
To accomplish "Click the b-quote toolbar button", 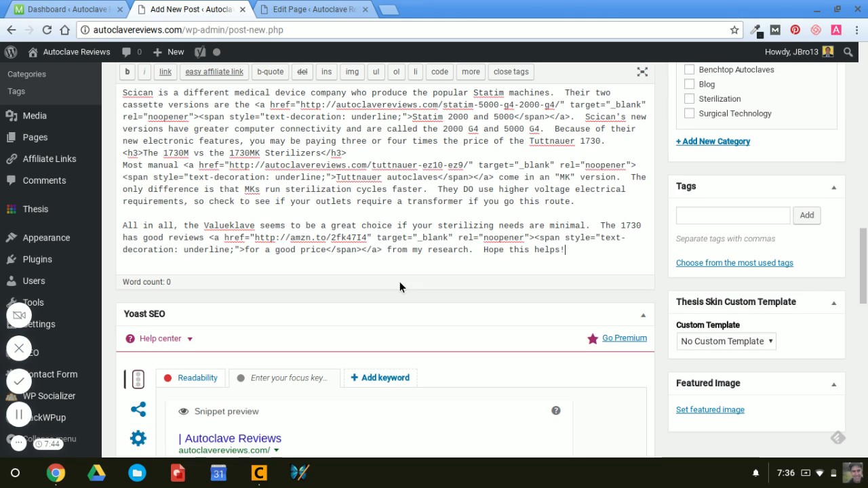I will [270, 71].
